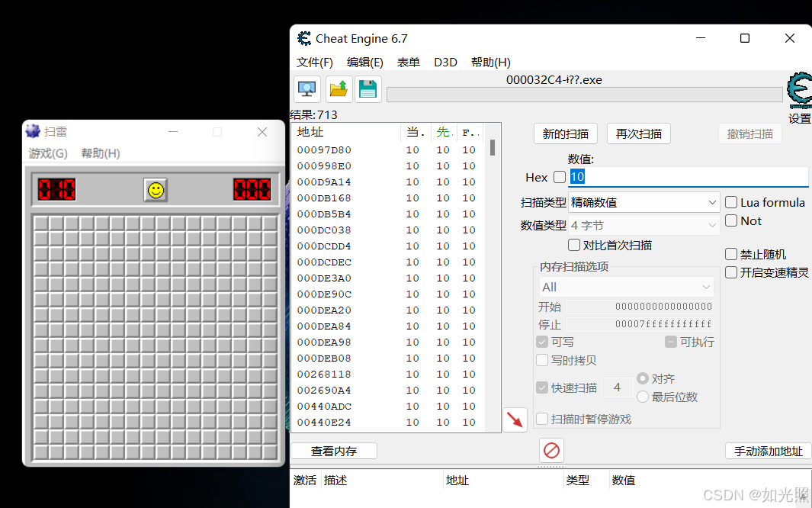The height and width of the screenshot is (508, 812).
Task: Toggle the 可写 checkbox
Action: tap(542, 342)
